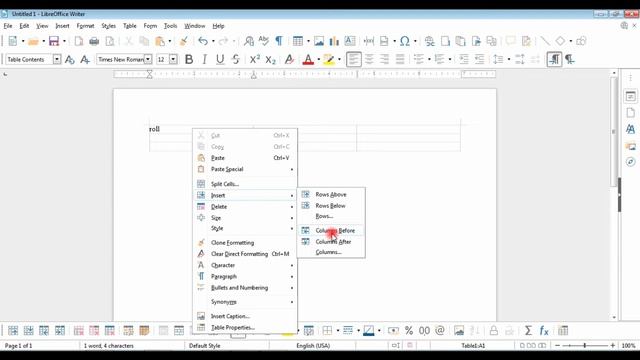
Task: Open the sidebar Navigator compass icon
Action: coord(630,162)
